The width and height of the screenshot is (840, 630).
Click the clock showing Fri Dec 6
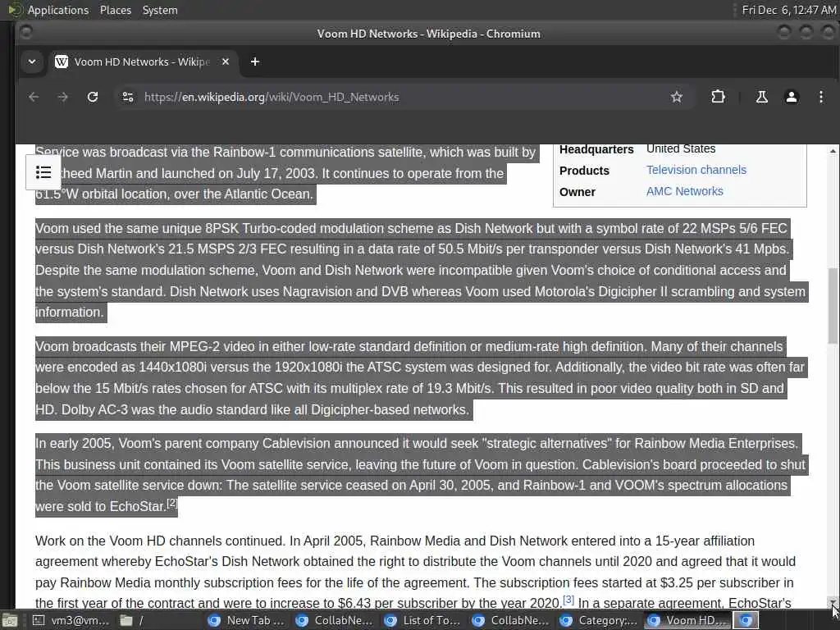pyautogui.click(x=789, y=10)
